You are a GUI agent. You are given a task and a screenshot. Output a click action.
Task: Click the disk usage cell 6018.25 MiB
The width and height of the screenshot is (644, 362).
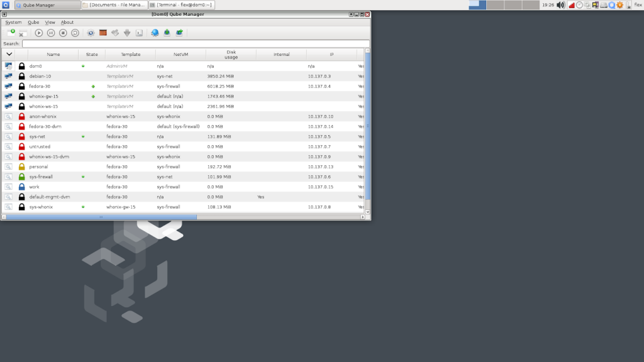point(221,86)
